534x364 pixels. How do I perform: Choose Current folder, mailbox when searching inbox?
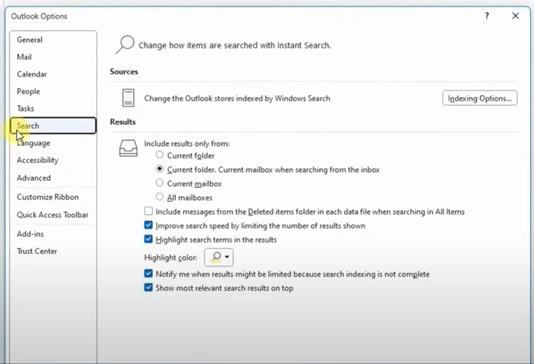pos(159,169)
